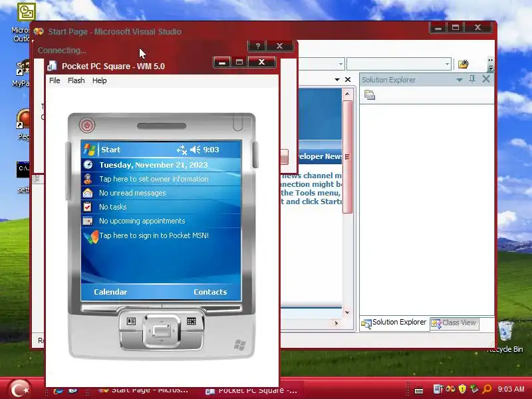This screenshot has height=399, width=532.
Task: Tap the Calendar soft key on the emulator
Action: [110, 292]
